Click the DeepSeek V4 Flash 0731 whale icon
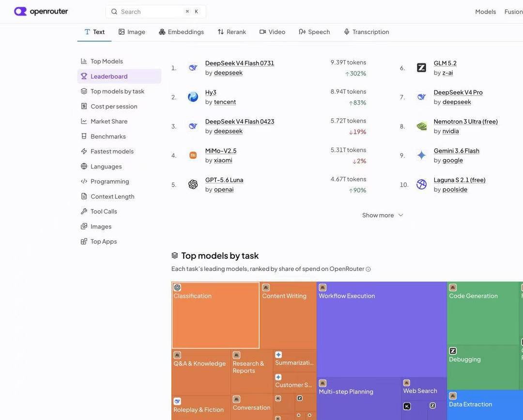This screenshot has height=420, width=523. click(x=193, y=68)
